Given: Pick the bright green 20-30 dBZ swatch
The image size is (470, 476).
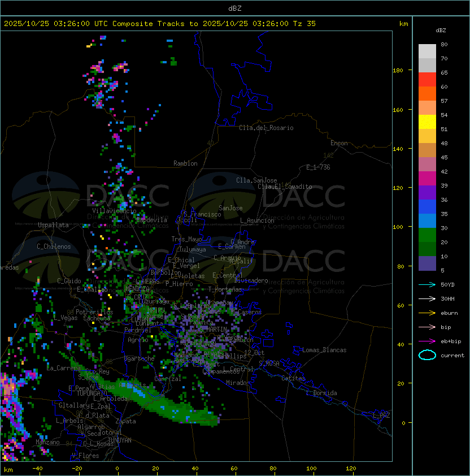Looking at the screenshot, I should (427, 235).
